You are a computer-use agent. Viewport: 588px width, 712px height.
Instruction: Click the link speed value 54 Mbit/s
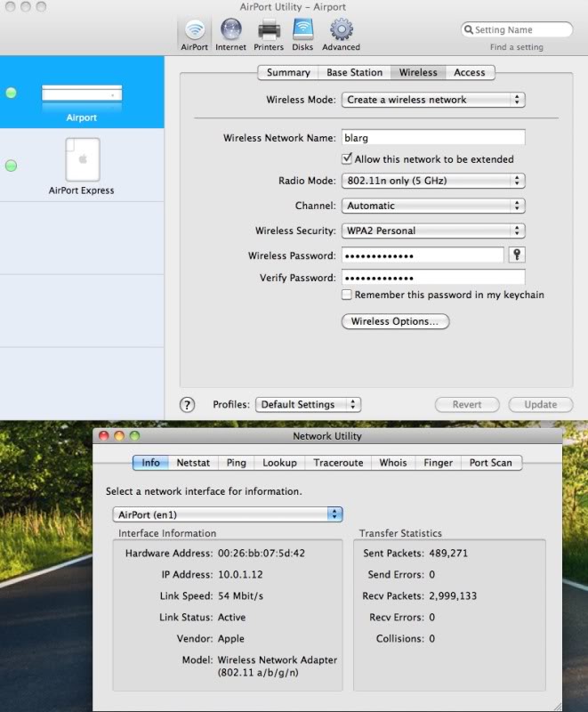click(x=240, y=595)
